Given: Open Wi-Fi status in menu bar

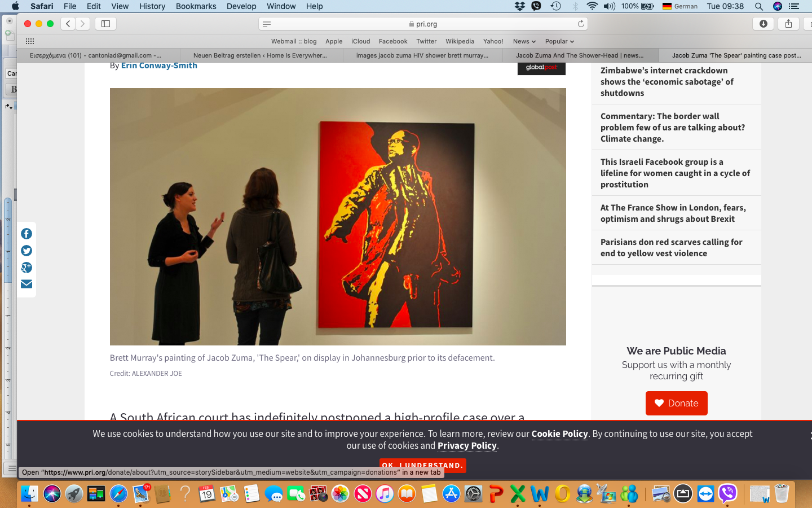Looking at the screenshot, I should click(592, 6).
